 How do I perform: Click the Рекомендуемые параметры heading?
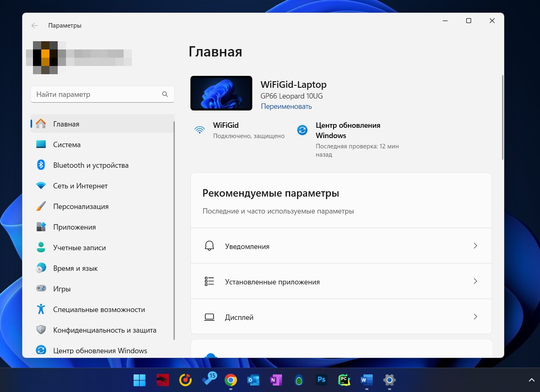271,193
